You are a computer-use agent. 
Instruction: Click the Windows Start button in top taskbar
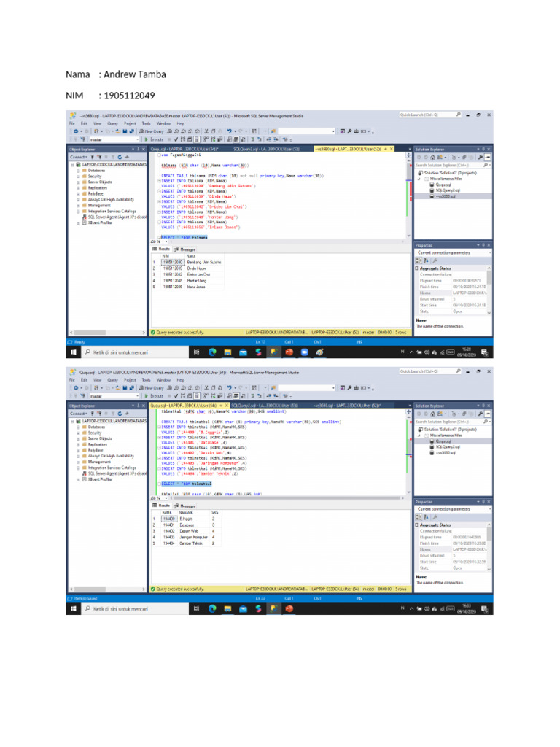point(74,352)
